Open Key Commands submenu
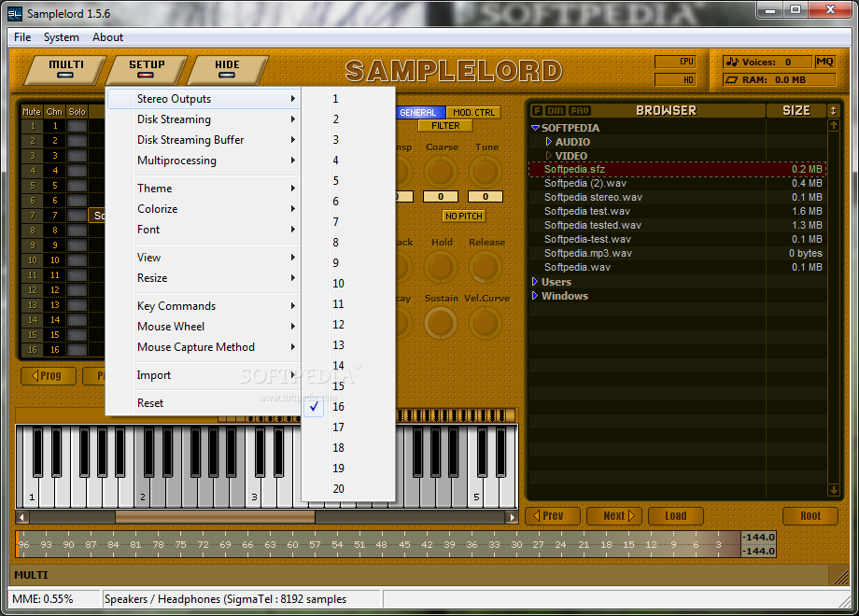 (204, 306)
